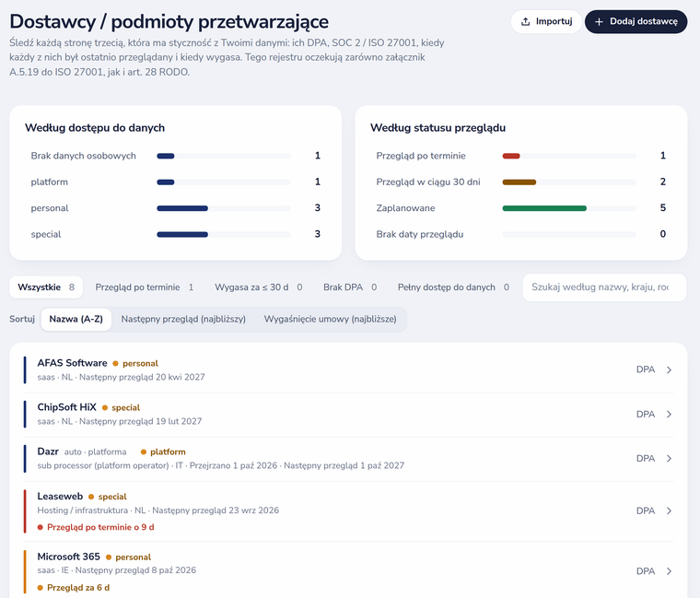The image size is (700, 598).
Task: Open the ChipSoft HiX supplier name
Action: (x=66, y=407)
